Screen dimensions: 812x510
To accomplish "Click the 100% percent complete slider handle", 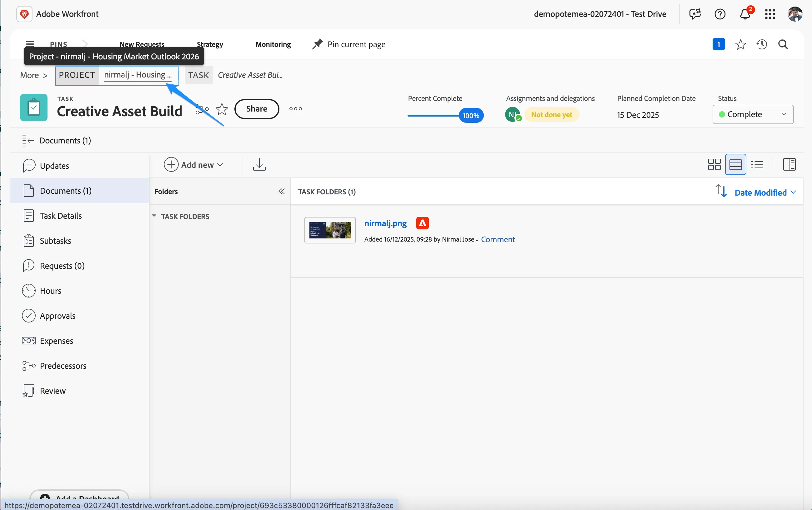I will click(471, 115).
